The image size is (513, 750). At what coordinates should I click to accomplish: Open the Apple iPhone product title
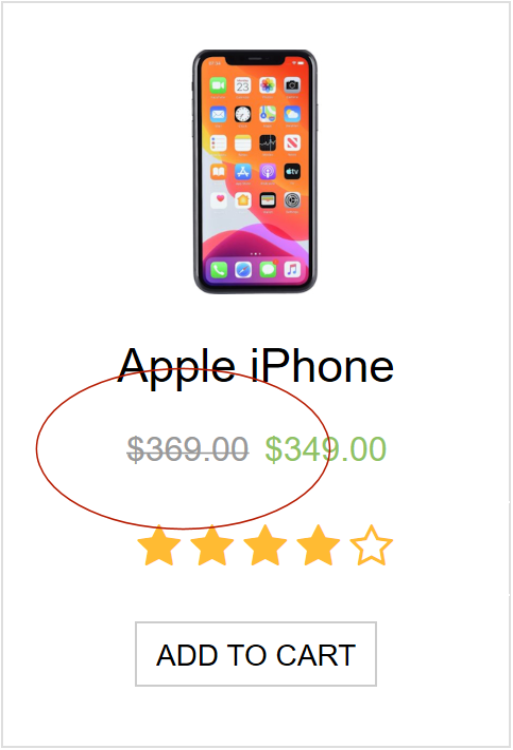[256, 367]
